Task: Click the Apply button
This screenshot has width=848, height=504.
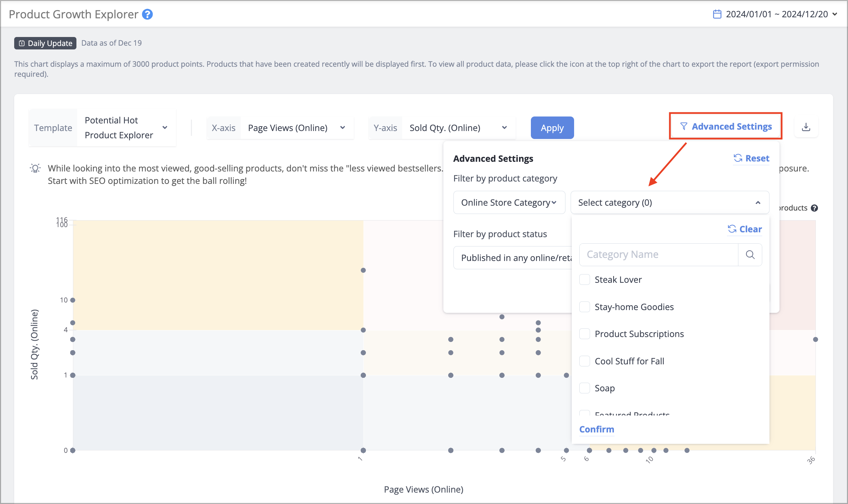Action: [x=552, y=128]
